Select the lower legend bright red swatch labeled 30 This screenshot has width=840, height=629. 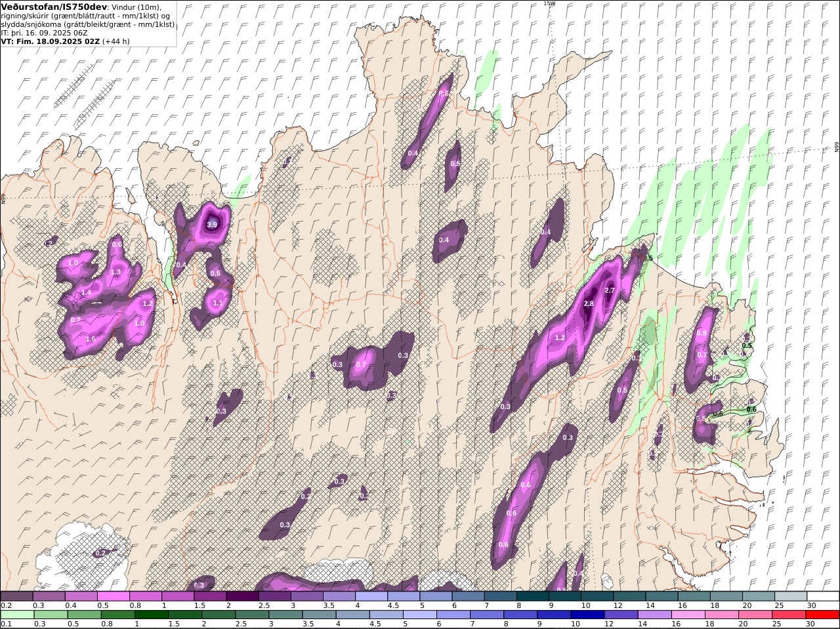(x=823, y=615)
